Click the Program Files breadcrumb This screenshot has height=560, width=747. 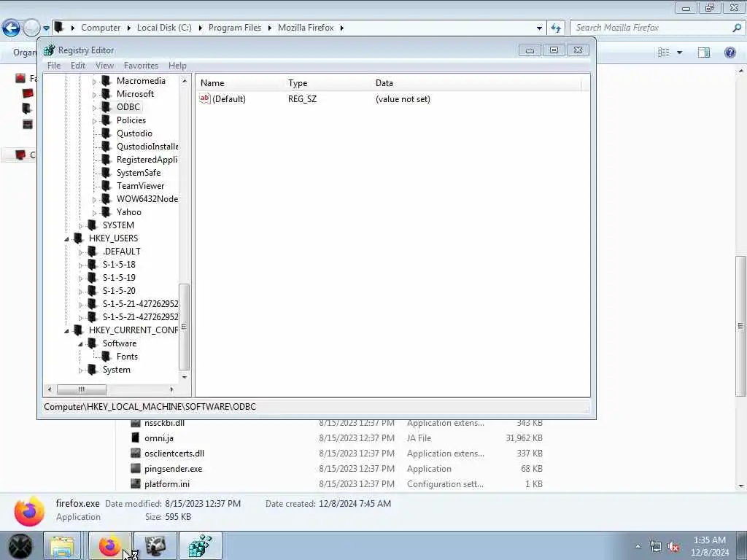pyautogui.click(x=235, y=28)
